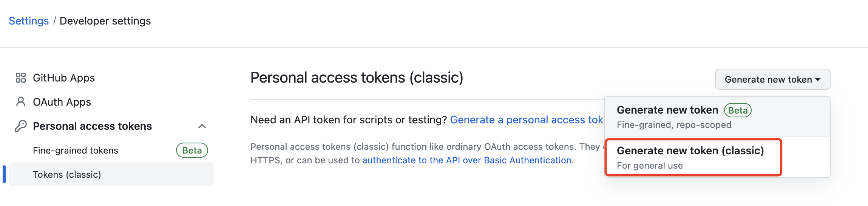Click the caret arrow on Generate new token
The image size is (868, 206).
point(818,80)
